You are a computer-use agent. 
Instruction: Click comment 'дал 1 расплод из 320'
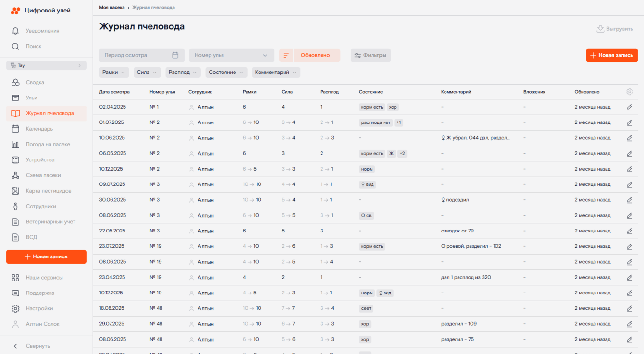[x=466, y=278]
